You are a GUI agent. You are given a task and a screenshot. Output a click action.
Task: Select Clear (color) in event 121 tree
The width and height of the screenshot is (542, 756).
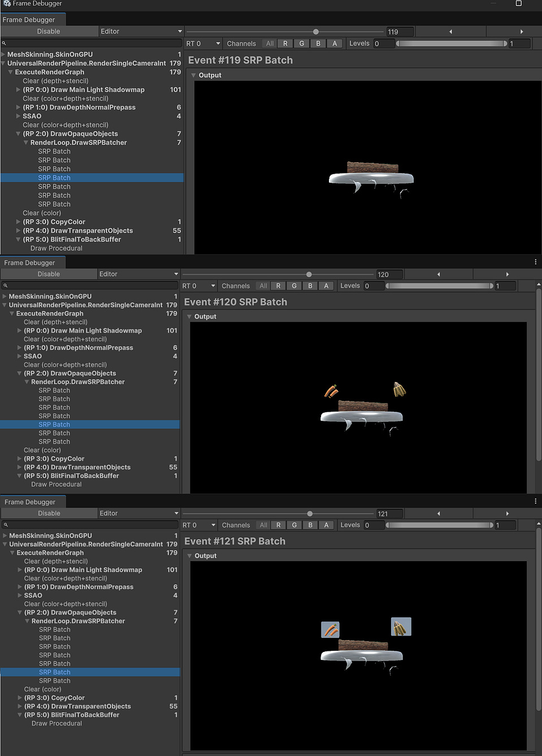click(42, 689)
